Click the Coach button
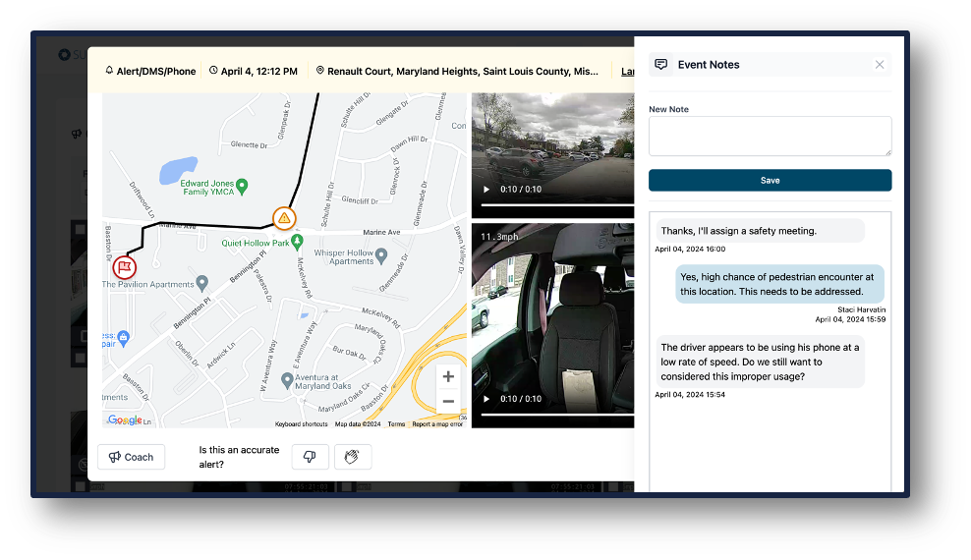Image resolution: width=971 pixels, height=560 pixels. [x=131, y=457]
